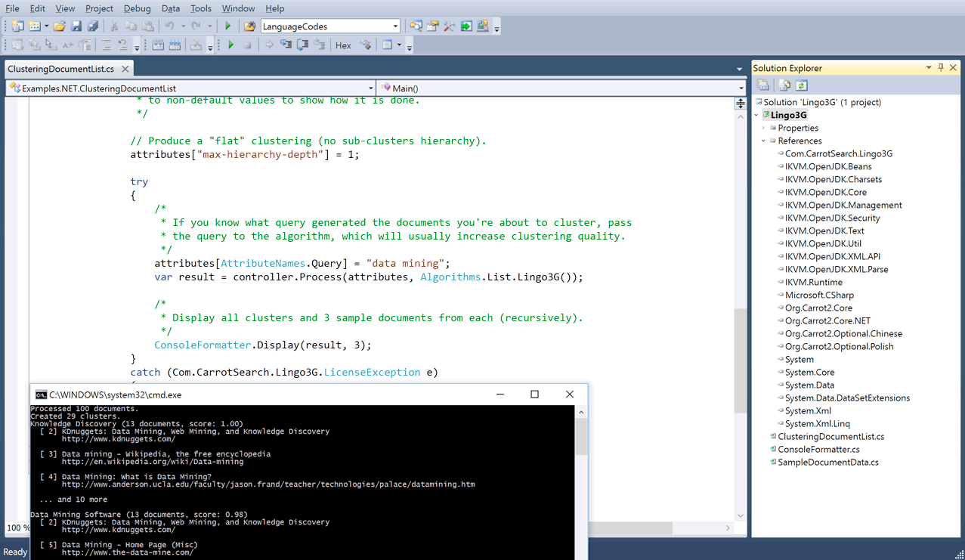This screenshot has height=560, width=965.
Task: Click the Find in Files icon
Action: coord(249,26)
